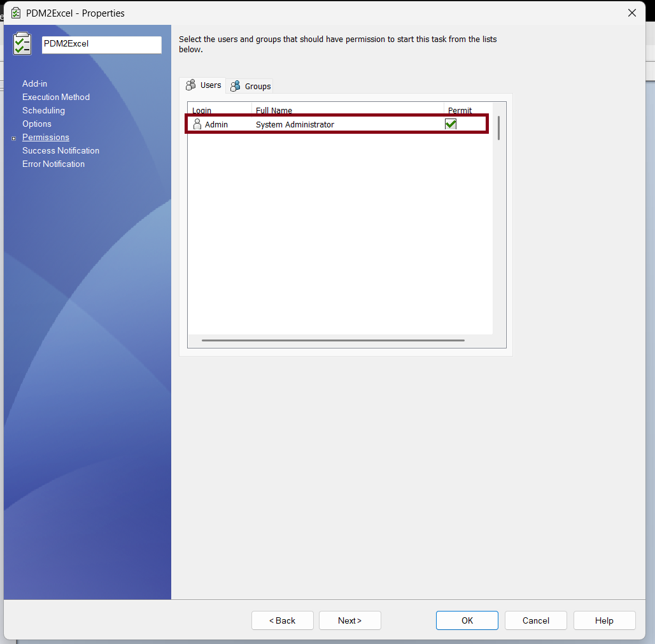Go back with the Back button

click(x=282, y=620)
